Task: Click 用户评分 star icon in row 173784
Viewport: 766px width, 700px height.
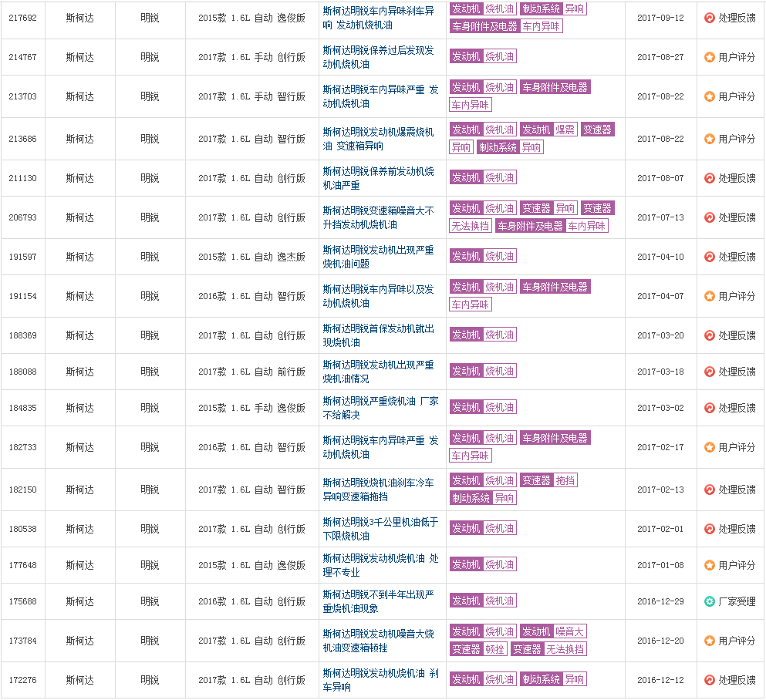Action: [710, 641]
